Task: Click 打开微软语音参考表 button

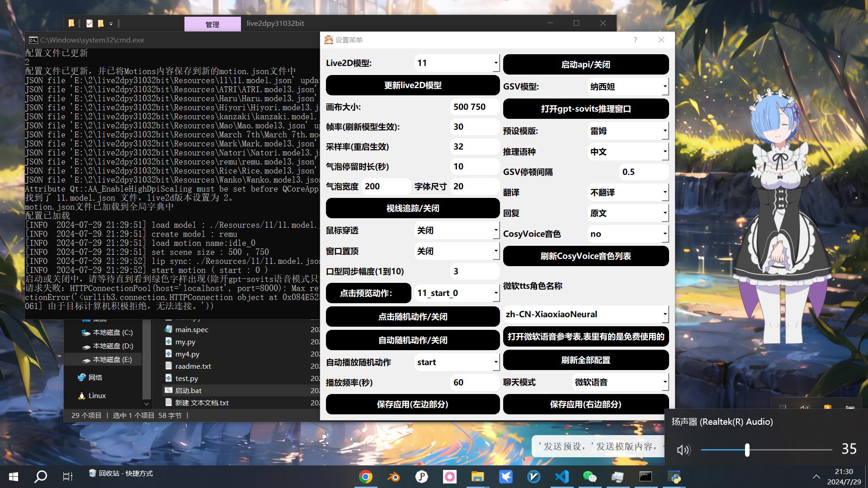Action: (586, 337)
